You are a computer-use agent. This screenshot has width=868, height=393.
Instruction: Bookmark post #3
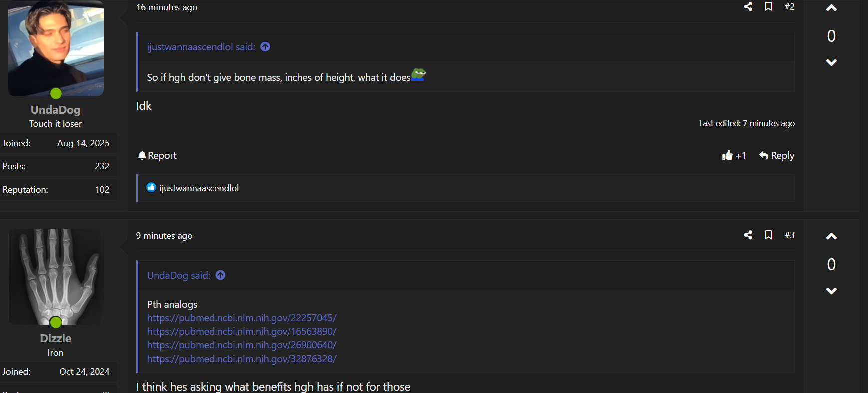(x=768, y=235)
